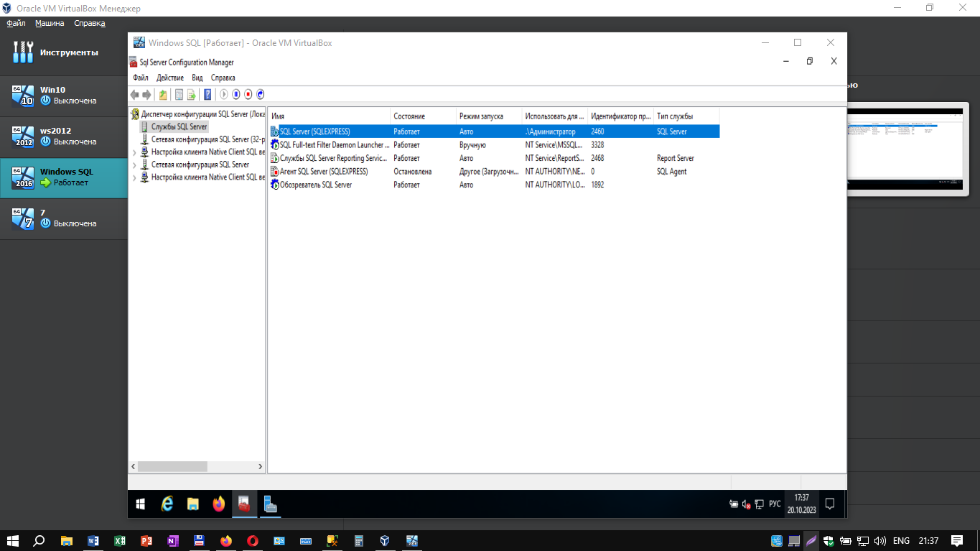Click the Forward arrow in Configuration Manager toolbar
This screenshot has width=980, height=551.
146,94
